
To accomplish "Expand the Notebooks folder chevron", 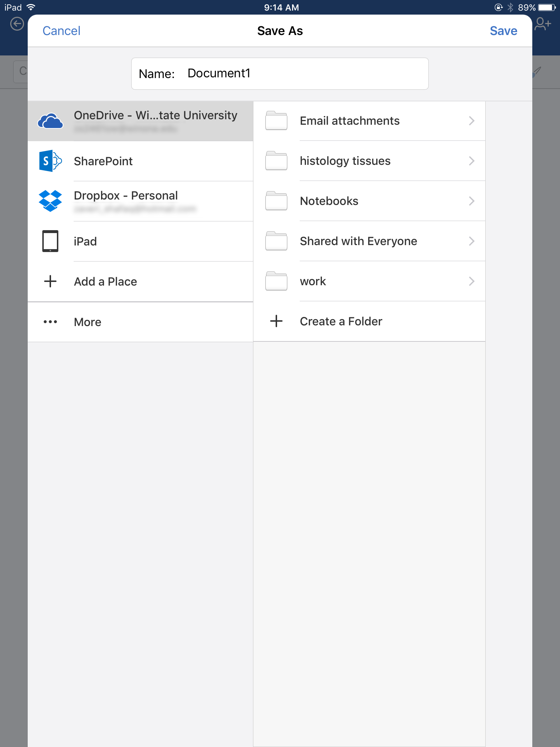I will pos(471,201).
